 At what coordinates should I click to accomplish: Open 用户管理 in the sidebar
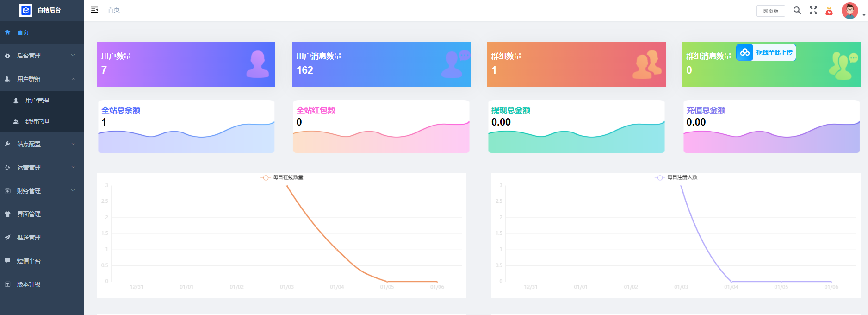(37, 101)
